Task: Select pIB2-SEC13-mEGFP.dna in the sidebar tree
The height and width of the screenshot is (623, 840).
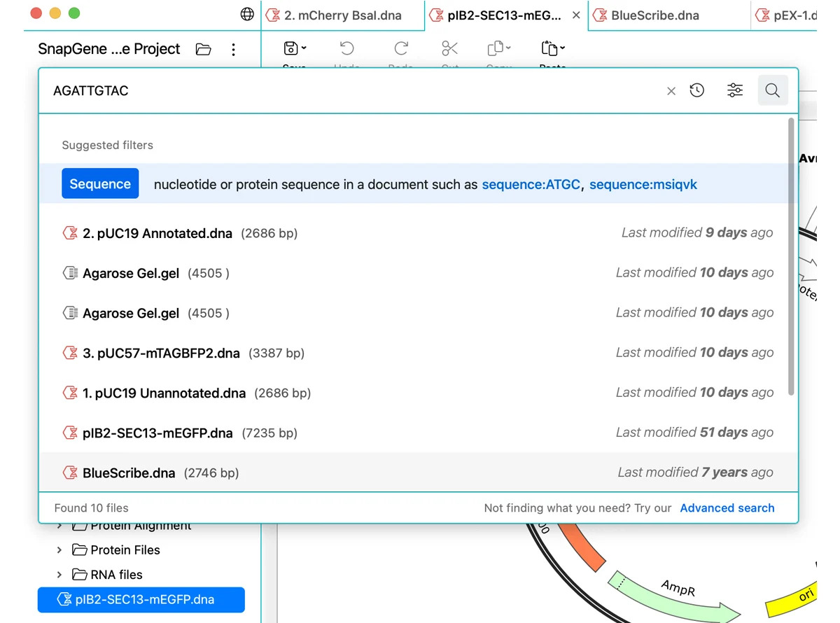Action: (x=141, y=600)
